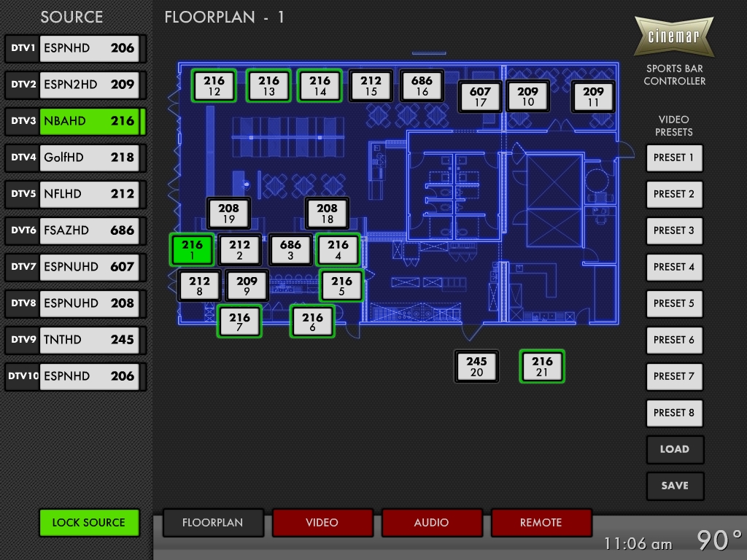
Task: Select the DTV5 NFLHD 212 source
Action: (75, 194)
